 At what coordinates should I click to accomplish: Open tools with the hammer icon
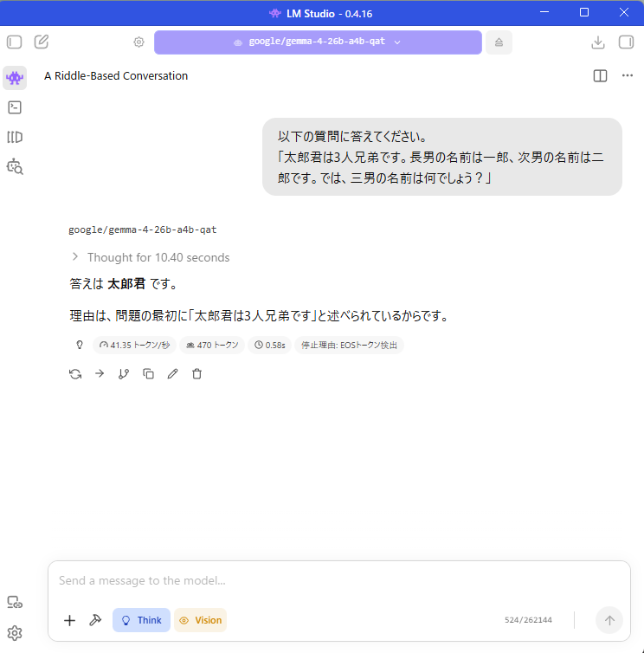coord(95,620)
